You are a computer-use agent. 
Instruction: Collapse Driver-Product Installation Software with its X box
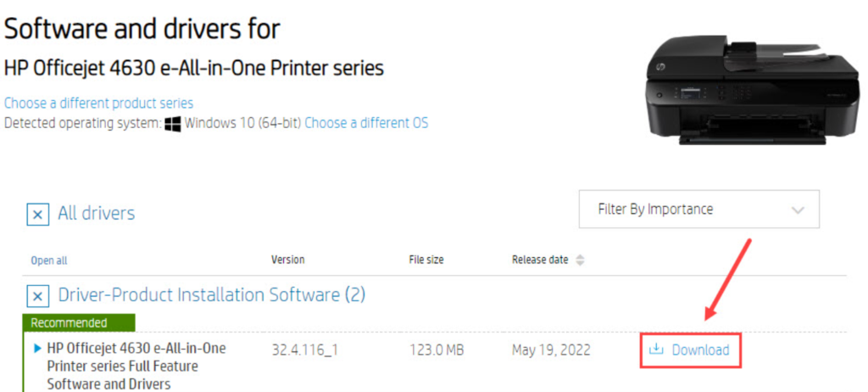tap(37, 296)
